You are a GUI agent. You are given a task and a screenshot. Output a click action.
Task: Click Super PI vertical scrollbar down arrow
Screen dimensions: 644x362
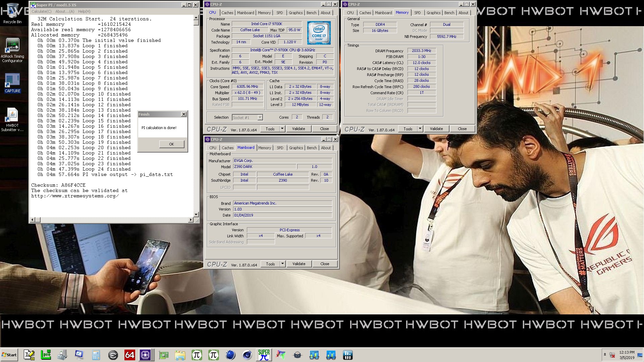point(196,215)
